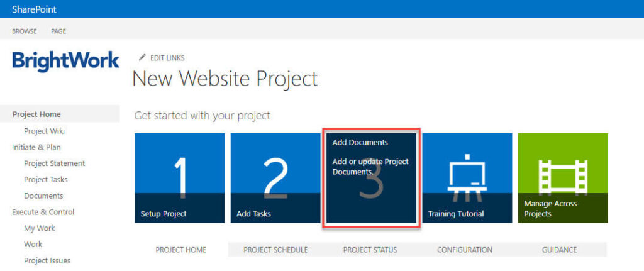Open Project Issues in the sidebar
Image resolution: width=644 pixels, height=271 pixels.
point(47,260)
